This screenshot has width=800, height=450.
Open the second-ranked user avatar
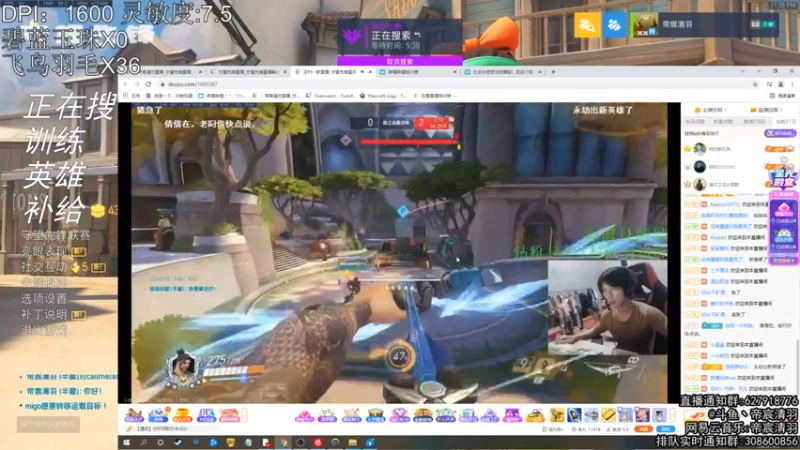(x=699, y=166)
